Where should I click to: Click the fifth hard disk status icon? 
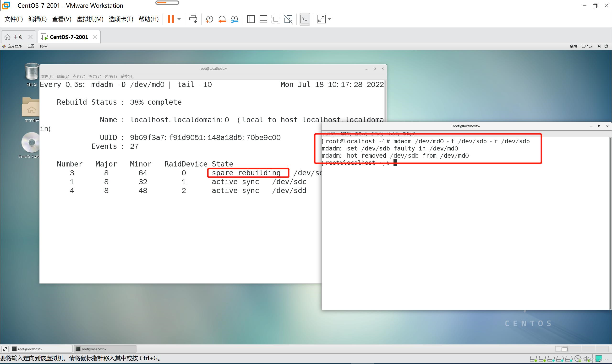tap(569, 359)
